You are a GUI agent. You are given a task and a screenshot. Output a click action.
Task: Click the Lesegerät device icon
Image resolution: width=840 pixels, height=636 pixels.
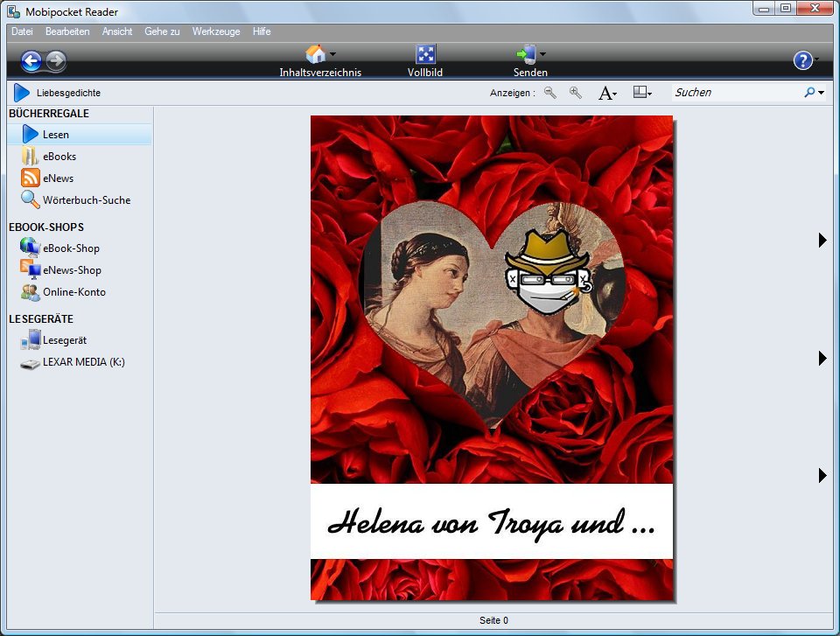[31, 339]
